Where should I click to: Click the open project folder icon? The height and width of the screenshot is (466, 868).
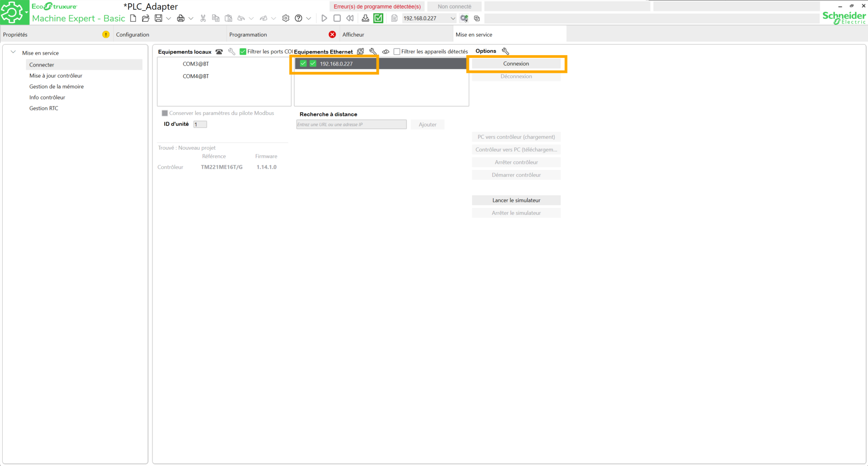click(145, 19)
